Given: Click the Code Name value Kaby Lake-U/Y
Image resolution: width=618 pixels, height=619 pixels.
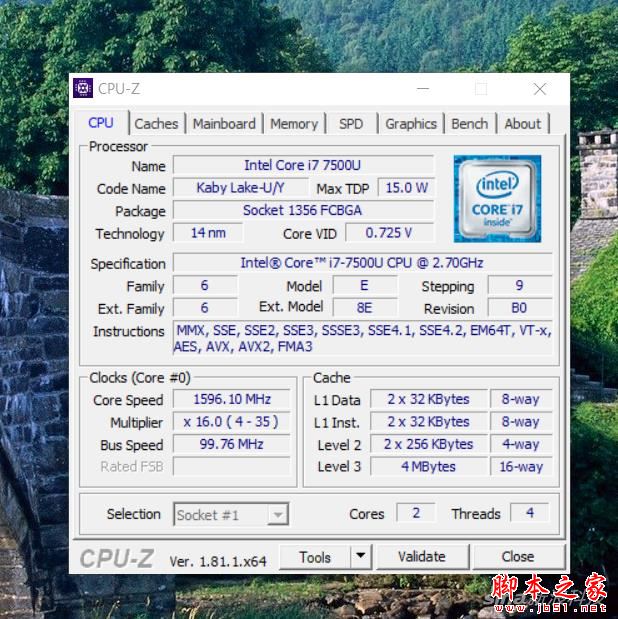Looking at the screenshot, I should click(240, 188).
